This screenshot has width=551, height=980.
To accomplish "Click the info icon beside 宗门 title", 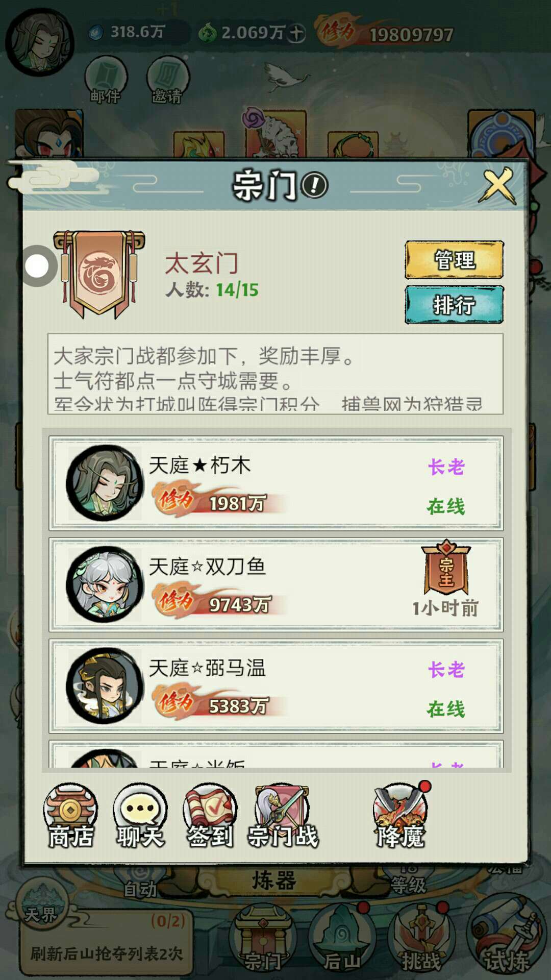I will [x=314, y=185].
